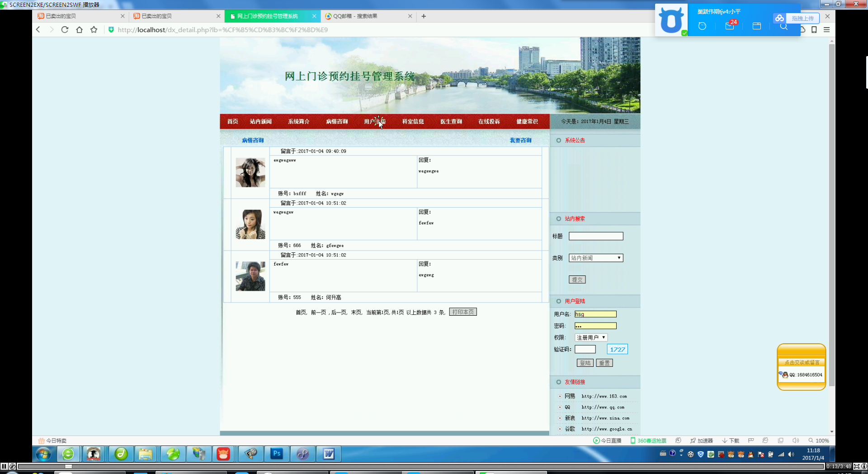868x474 pixels.
Task: Open the red bull app in taskbar
Action: [223, 454]
